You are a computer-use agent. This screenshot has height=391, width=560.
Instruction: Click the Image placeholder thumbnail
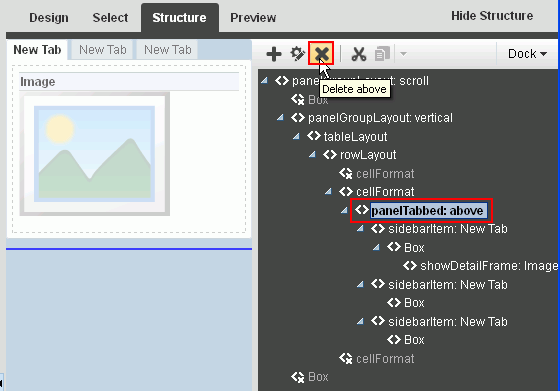[x=95, y=154]
